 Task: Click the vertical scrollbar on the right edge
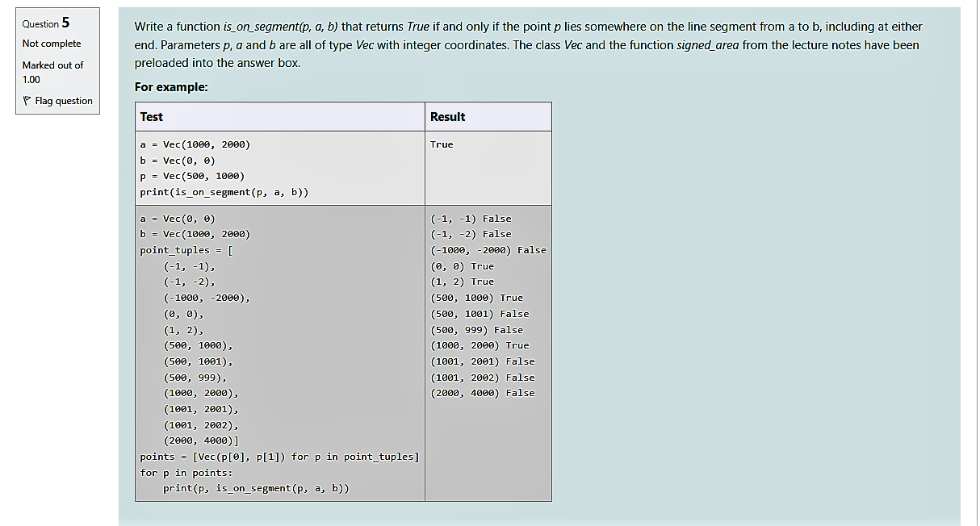coord(976,263)
